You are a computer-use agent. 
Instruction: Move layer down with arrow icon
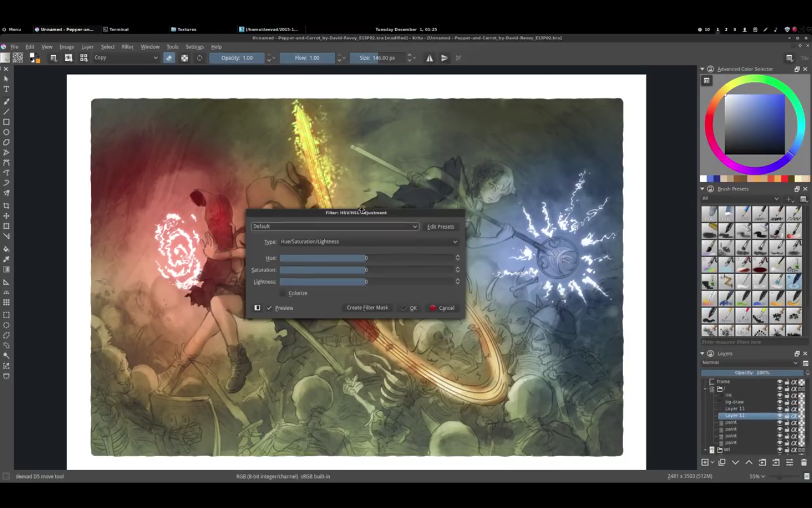pos(735,462)
